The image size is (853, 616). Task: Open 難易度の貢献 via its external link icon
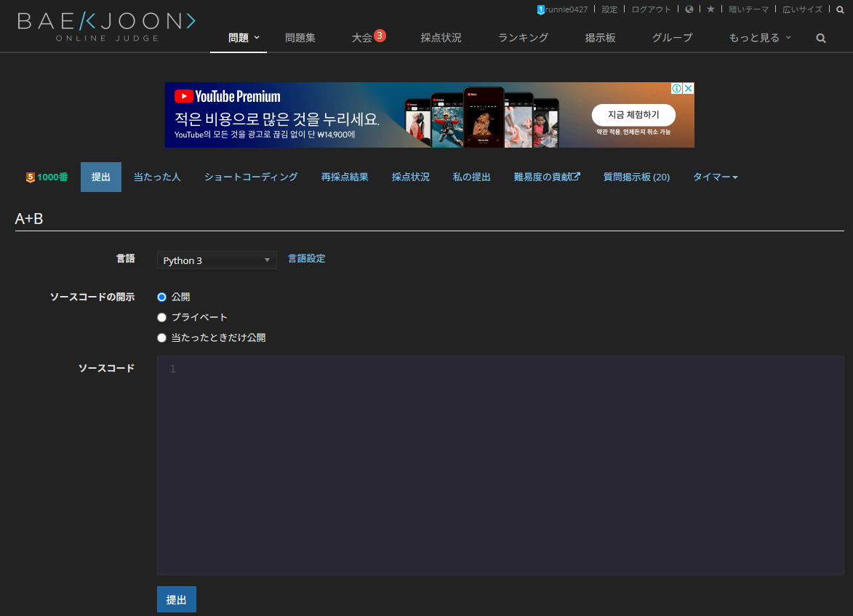(578, 176)
